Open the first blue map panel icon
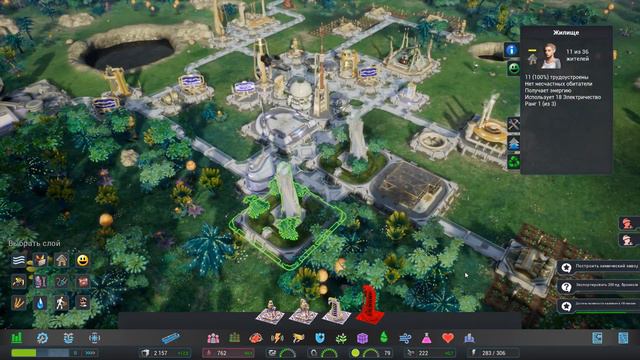This screenshot has height=360, width=640. pyautogui.click(x=597, y=338)
